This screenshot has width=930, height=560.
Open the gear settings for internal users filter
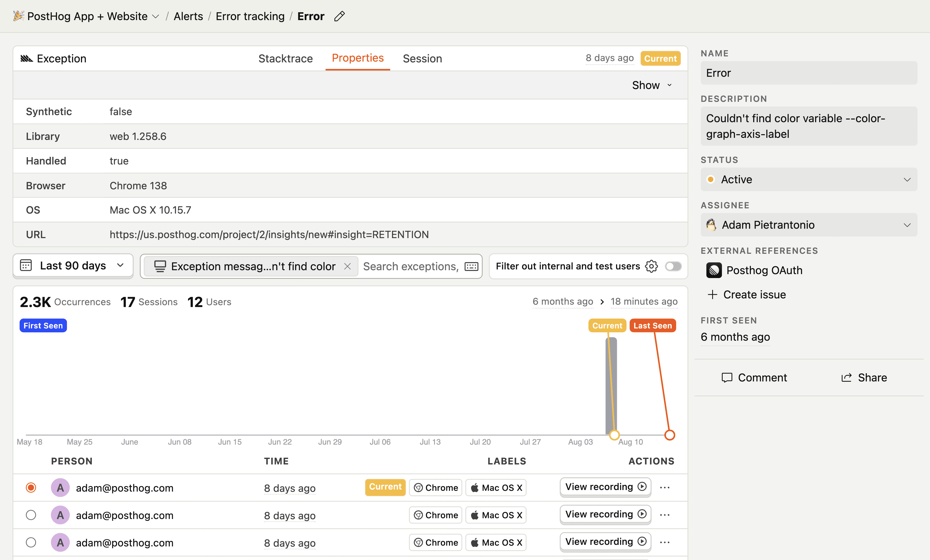coord(651,266)
